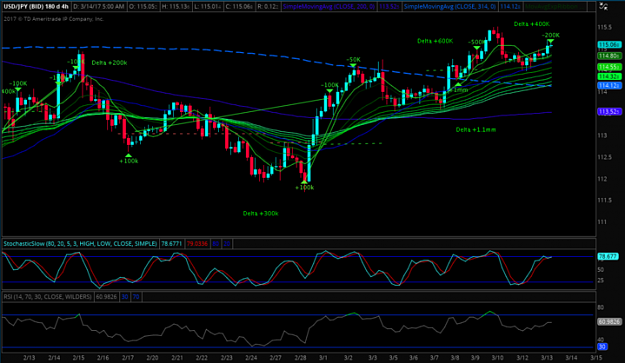Click the 3/15 date on the time axis
This screenshot has width=625, height=363.
pyautogui.click(x=597, y=358)
